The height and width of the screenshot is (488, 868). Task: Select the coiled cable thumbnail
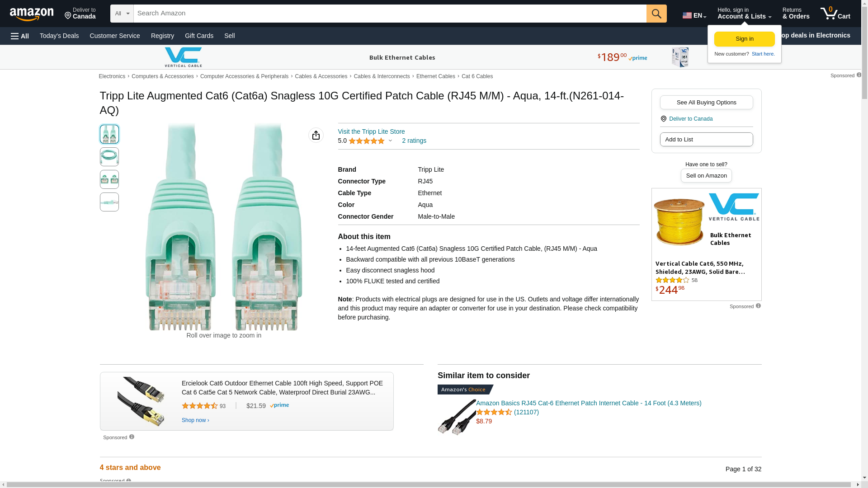click(109, 157)
